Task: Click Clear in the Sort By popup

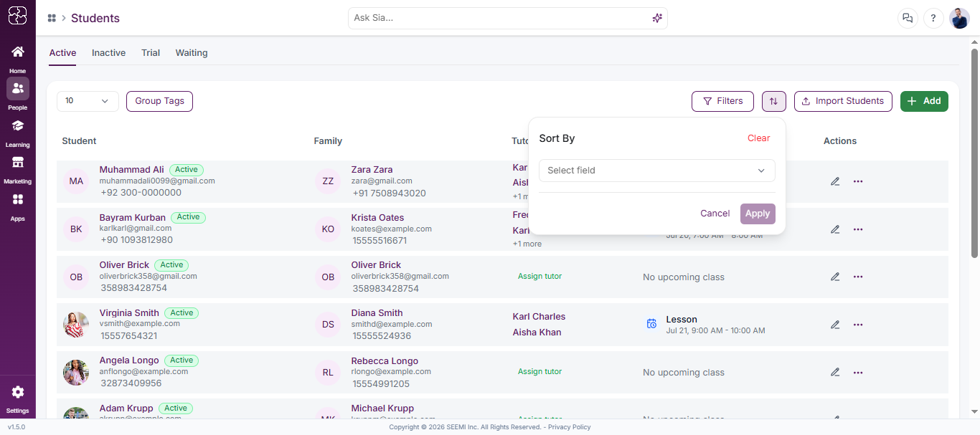Action: (x=758, y=138)
